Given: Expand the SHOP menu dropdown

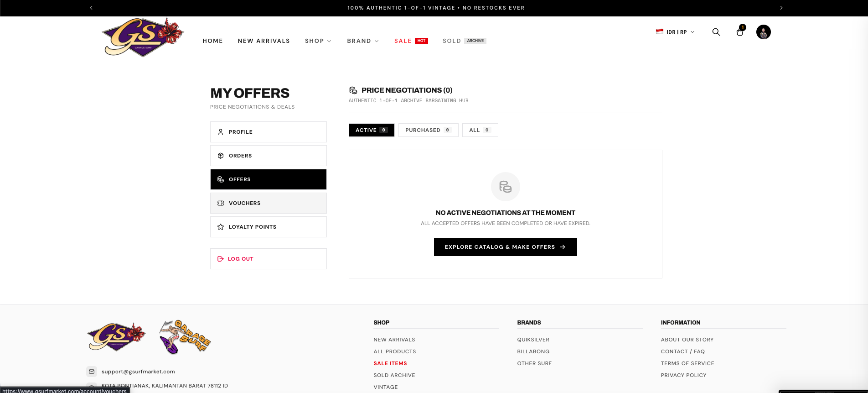Looking at the screenshot, I should [x=318, y=41].
